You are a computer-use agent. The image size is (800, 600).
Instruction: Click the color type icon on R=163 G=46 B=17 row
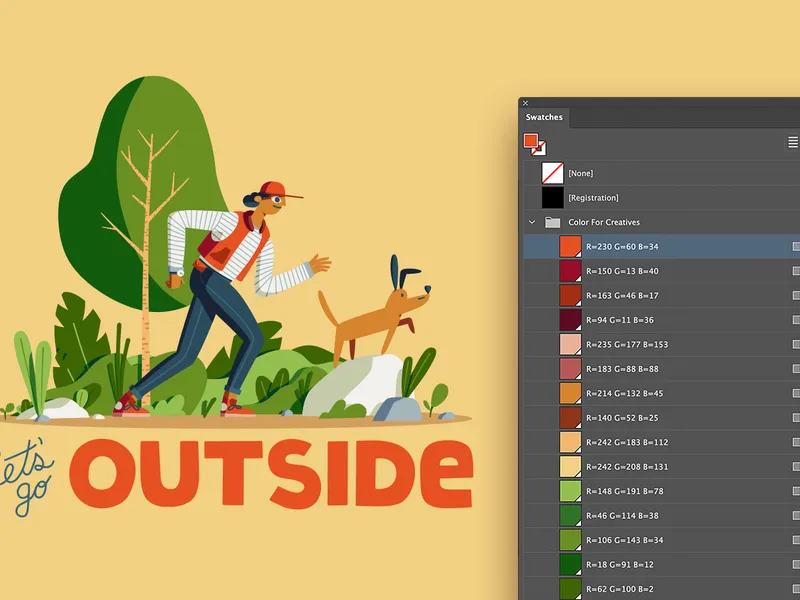796,296
